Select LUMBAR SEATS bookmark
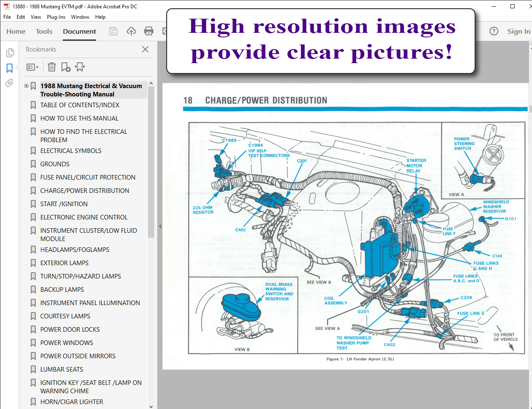 pos(62,370)
